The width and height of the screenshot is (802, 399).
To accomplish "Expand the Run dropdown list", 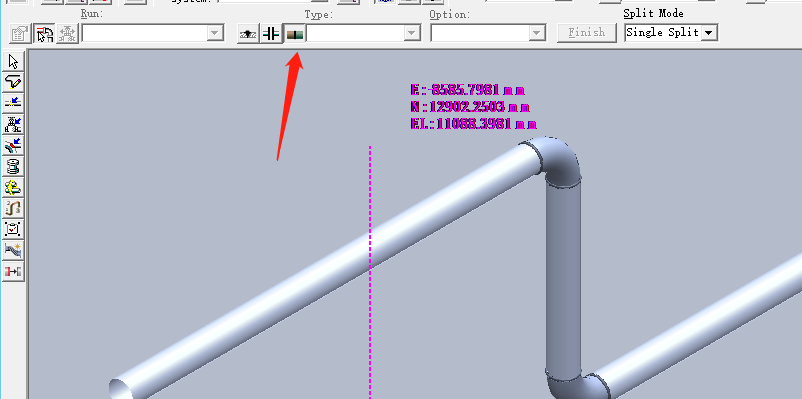I will point(152,34).
